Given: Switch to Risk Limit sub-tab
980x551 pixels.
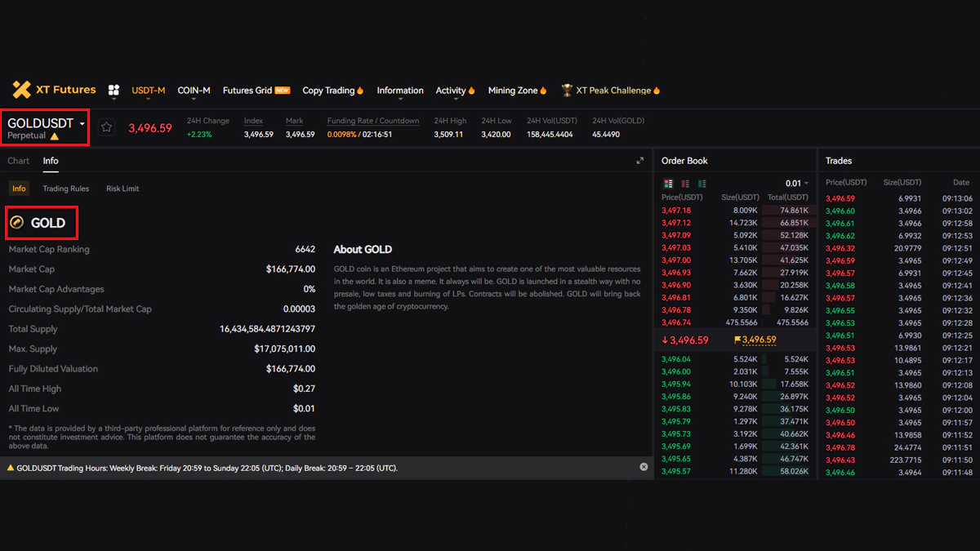Looking at the screenshot, I should click(122, 189).
